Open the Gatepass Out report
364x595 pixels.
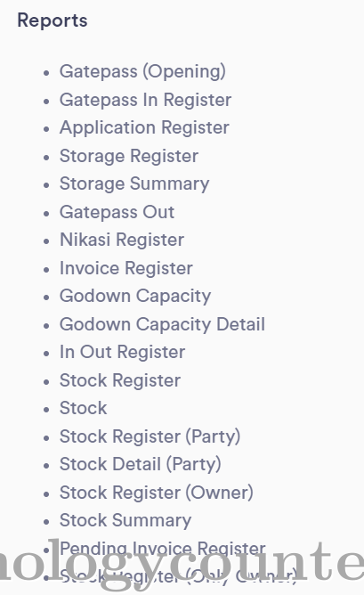[x=117, y=212]
